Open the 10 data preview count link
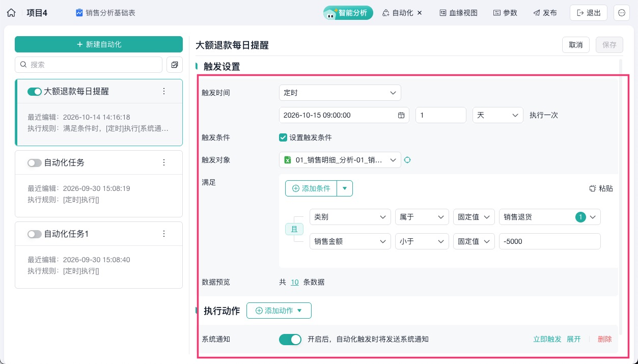Screen dimensions: 638x364 point(295,282)
